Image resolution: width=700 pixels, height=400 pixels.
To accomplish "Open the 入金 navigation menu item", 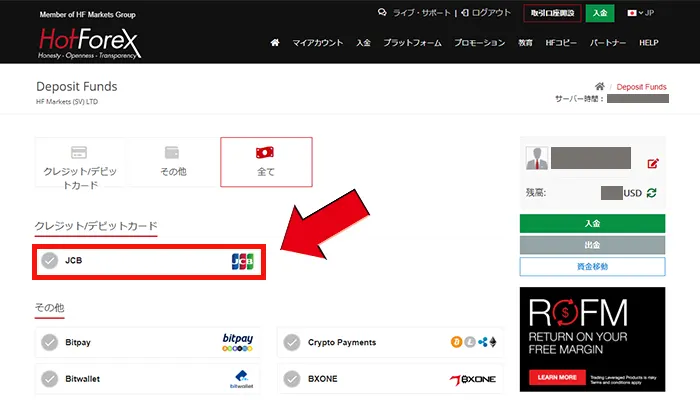I will pyautogui.click(x=363, y=43).
